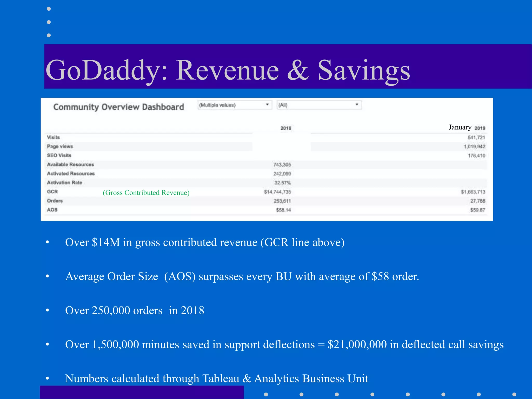Click the 176,410 SEO visits value
Image resolution: width=532 pixels, height=399 pixels.
(x=476, y=156)
